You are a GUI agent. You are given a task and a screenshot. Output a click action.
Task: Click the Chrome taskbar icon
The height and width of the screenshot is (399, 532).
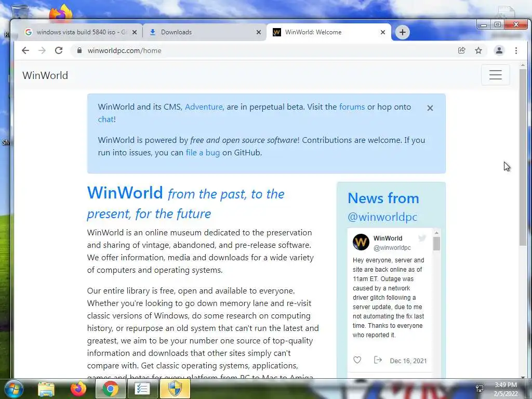110,389
